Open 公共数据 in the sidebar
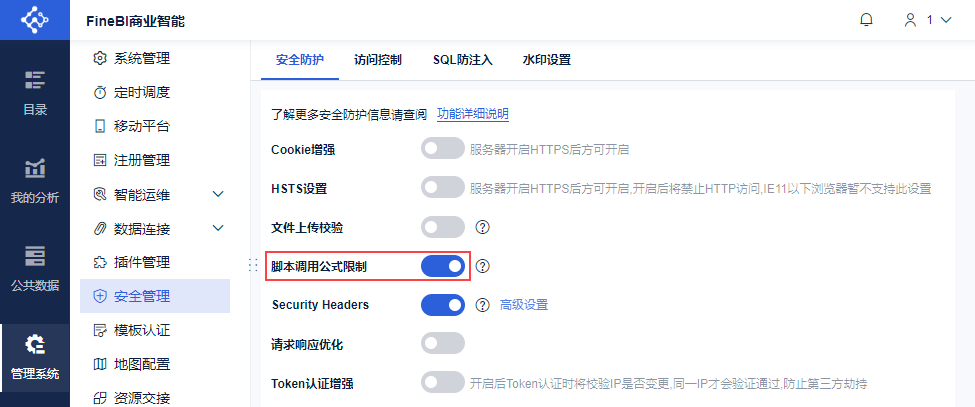 coord(35,268)
